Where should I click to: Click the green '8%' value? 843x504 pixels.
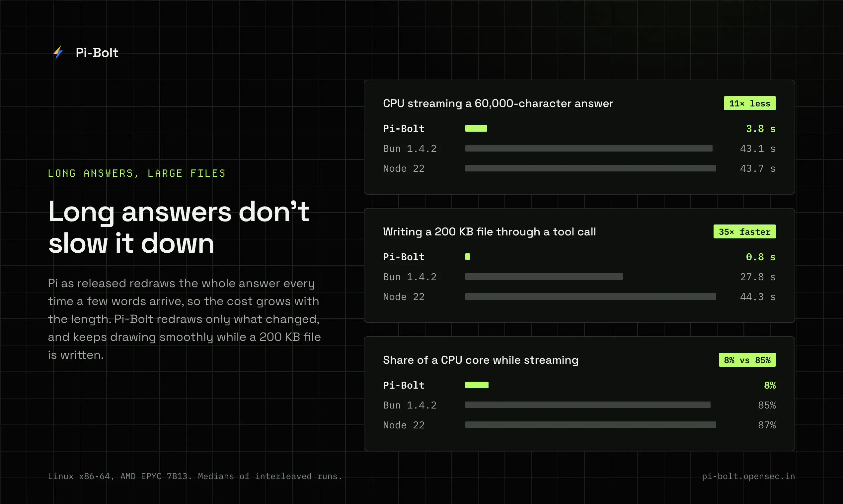770,386
